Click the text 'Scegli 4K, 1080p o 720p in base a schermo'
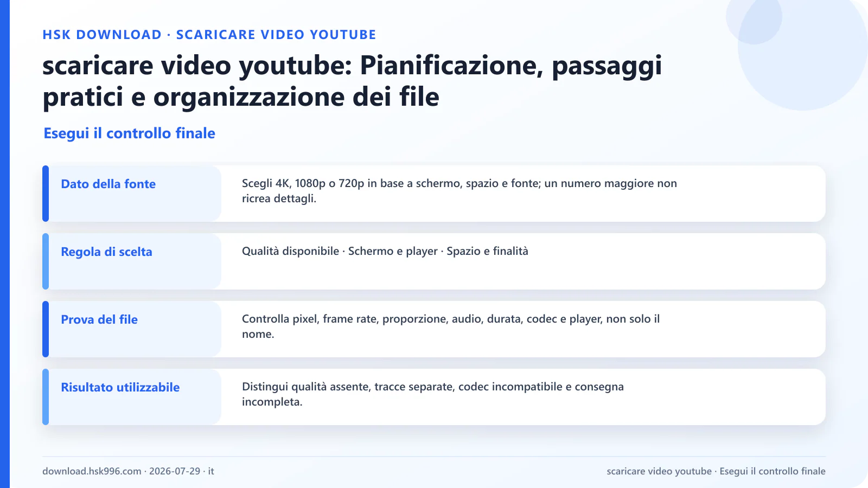 coord(352,183)
